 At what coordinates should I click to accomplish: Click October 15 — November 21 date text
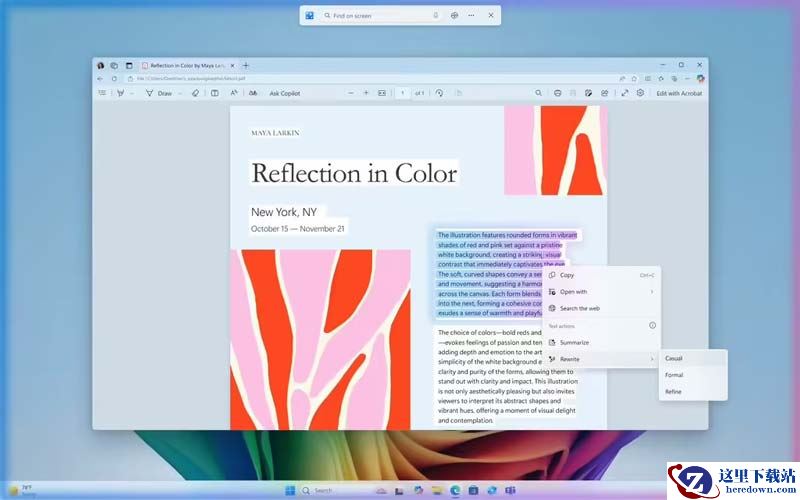tap(297, 229)
